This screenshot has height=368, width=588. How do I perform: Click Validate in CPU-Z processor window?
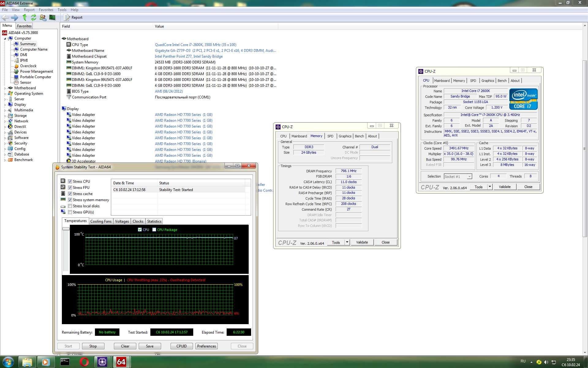[x=504, y=187]
